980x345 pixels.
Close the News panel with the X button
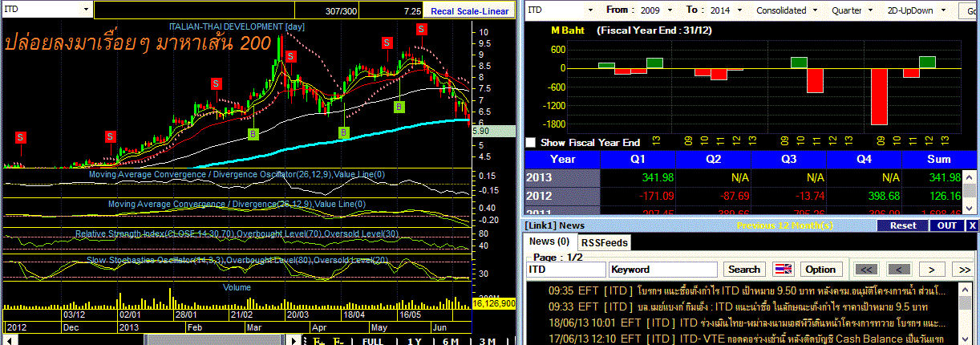tap(972, 225)
